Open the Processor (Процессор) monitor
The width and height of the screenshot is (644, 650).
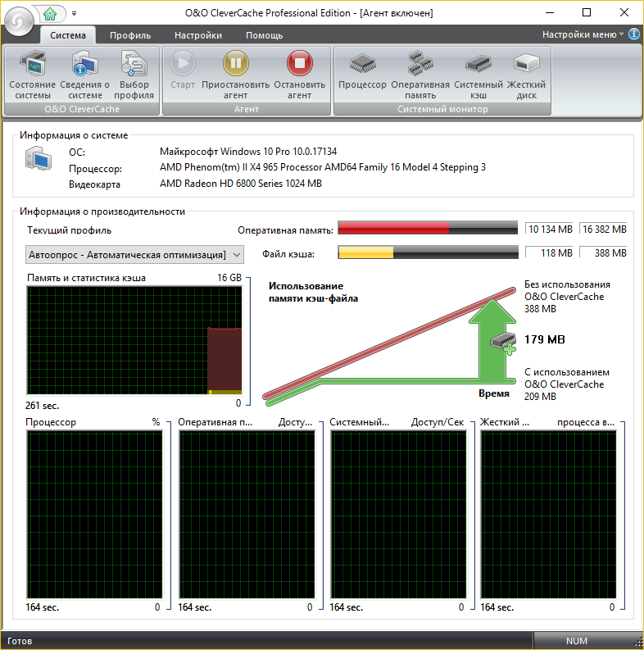coord(362,70)
